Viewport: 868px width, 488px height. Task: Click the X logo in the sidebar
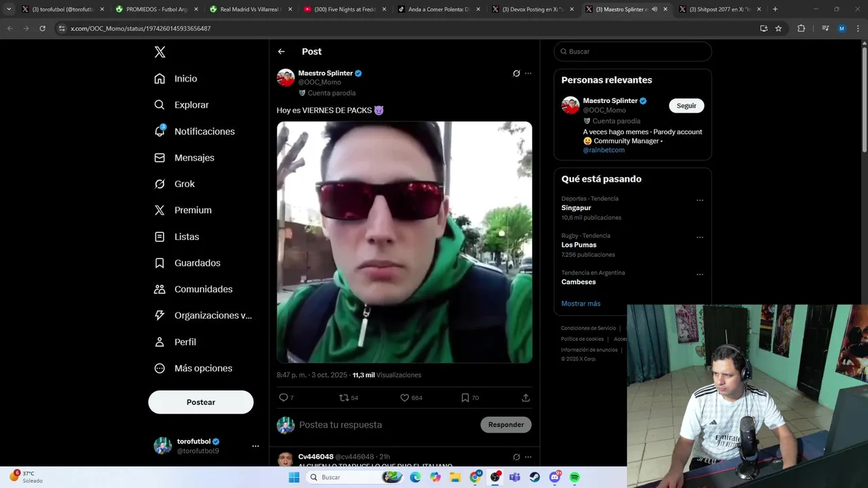click(x=159, y=52)
